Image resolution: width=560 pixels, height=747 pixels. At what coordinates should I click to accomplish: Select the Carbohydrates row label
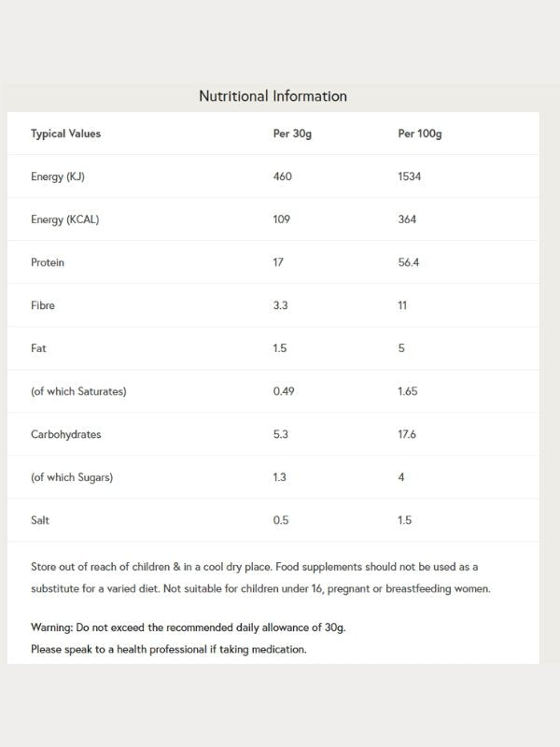(x=65, y=434)
